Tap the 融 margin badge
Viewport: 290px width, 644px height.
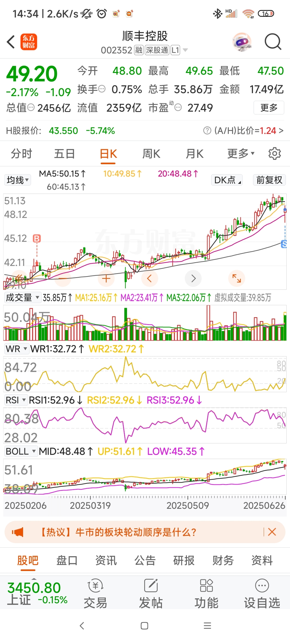click(x=139, y=50)
